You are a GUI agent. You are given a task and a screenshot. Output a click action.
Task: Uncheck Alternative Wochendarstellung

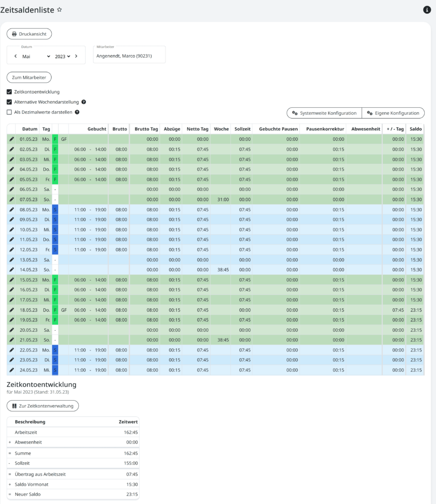pyautogui.click(x=8, y=102)
